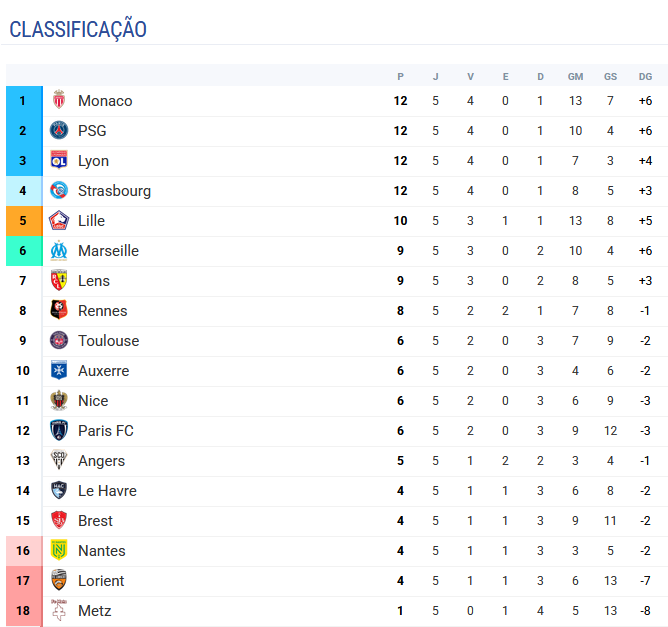This screenshot has height=627, width=668.
Task: Click the Rennes club crest icon
Action: [59, 311]
